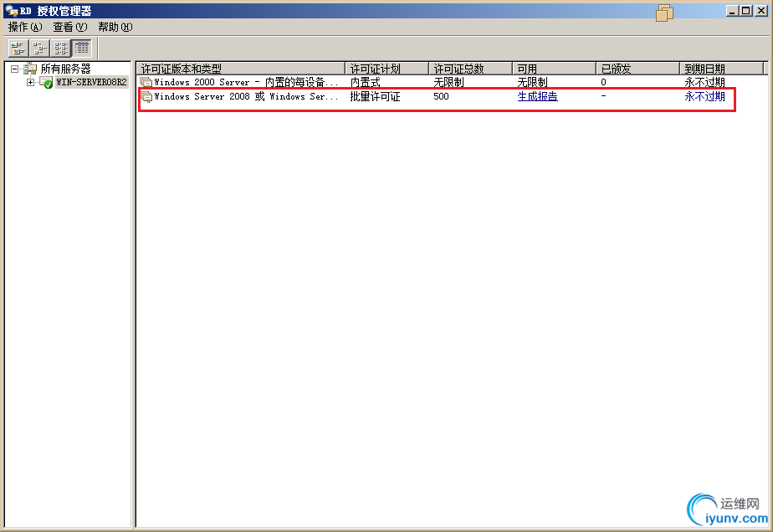Sort by 可用 column header
The image size is (773, 532).
[555, 69]
